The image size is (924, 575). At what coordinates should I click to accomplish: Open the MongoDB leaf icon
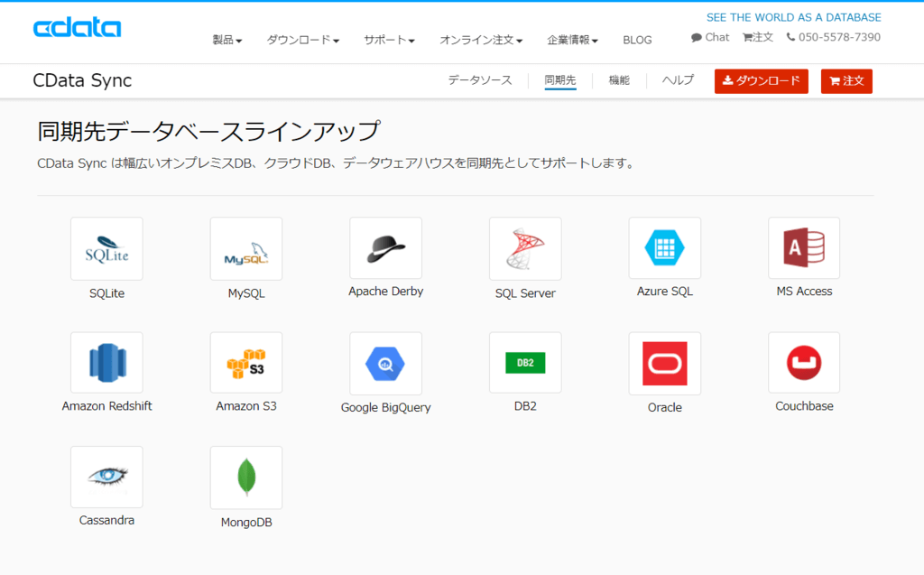246,478
